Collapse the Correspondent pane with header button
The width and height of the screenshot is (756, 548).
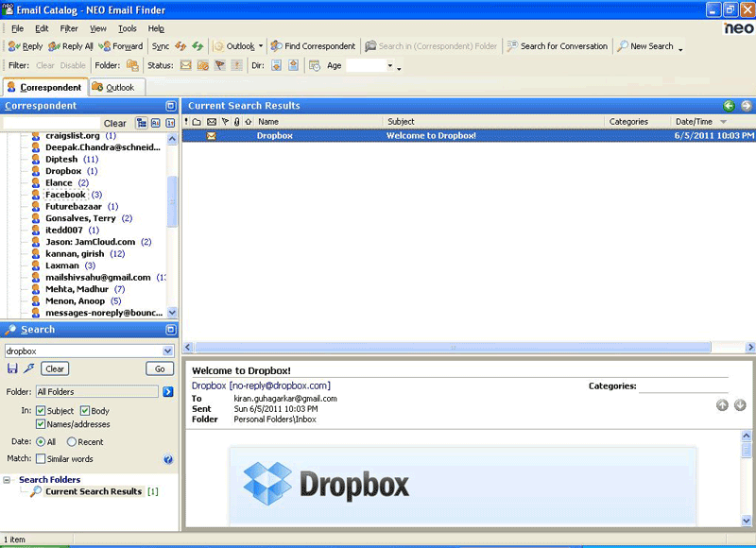[x=171, y=106]
